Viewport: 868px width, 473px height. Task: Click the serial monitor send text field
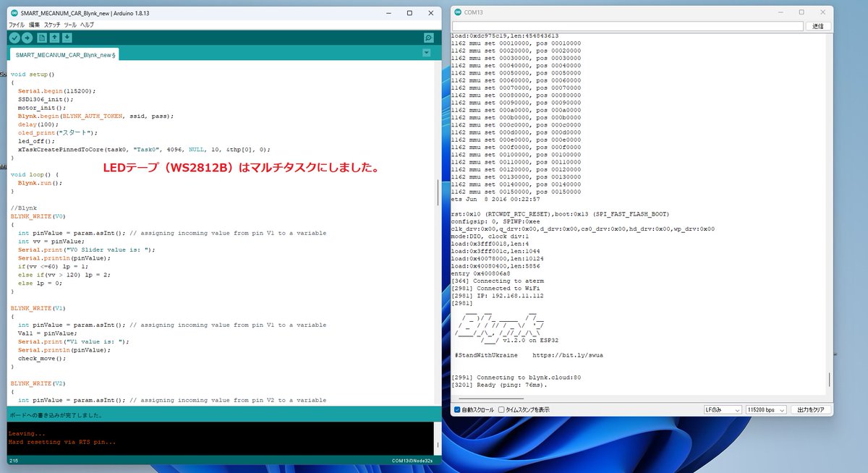pyautogui.click(x=627, y=26)
